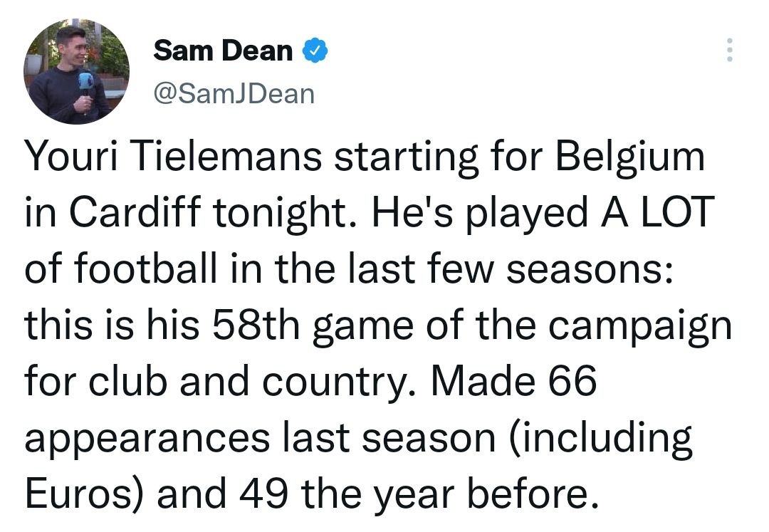The width and height of the screenshot is (769, 532).
Task: Click the blue verified badge
Action: tap(315, 51)
